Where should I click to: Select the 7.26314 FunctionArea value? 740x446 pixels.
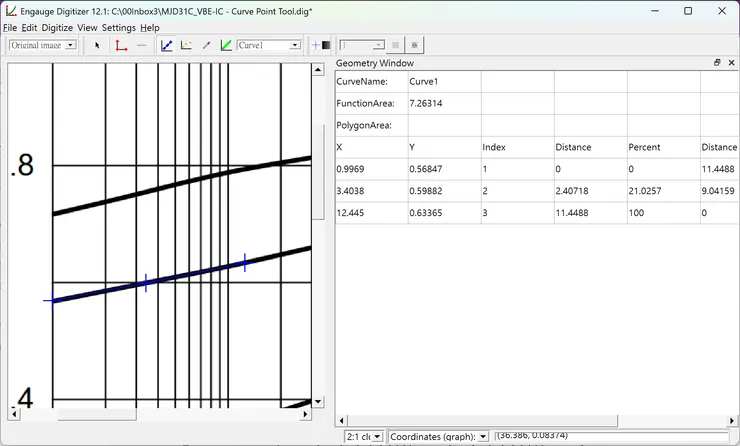tap(445, 103)
